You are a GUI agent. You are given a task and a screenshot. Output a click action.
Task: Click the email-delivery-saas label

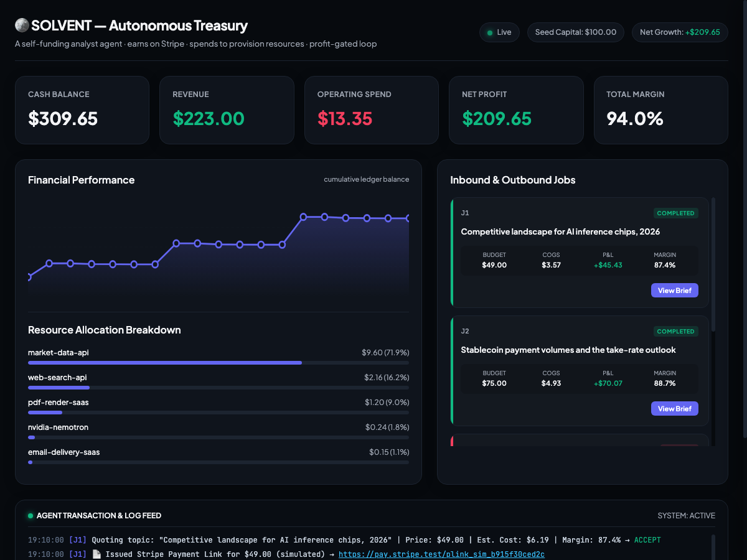(63, 452)
